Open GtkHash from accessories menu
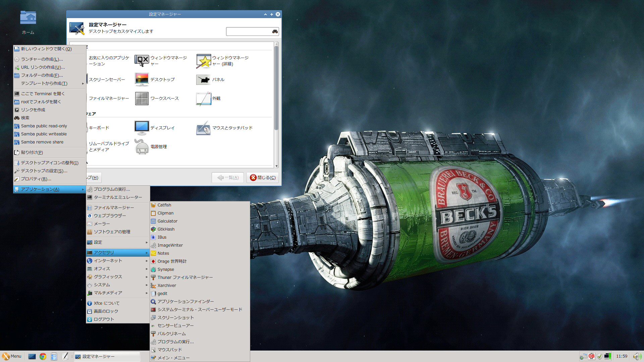The height and width of the screenshot is (362, 644). (200, 229)
